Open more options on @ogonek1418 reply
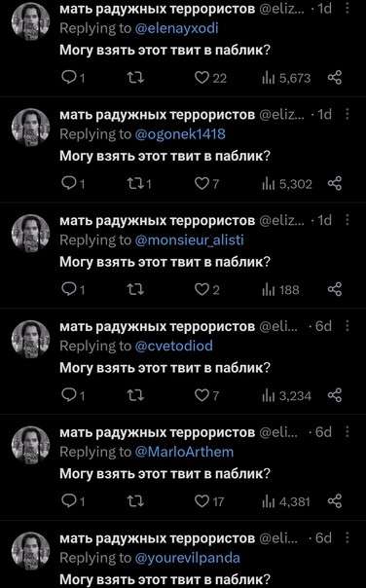The image size is (366, 588). pos(348,114)
